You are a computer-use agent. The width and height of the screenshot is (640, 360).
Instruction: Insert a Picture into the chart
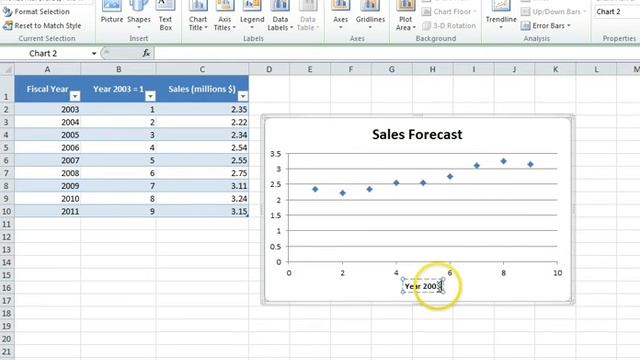112,12
